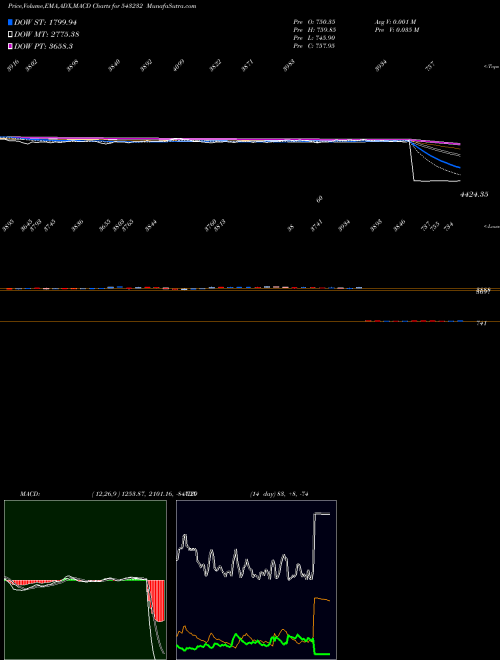This screenshot has width=500, height=660.
Task: Select the DOW ST: 1799.94 label
Action: pos(45,22)
